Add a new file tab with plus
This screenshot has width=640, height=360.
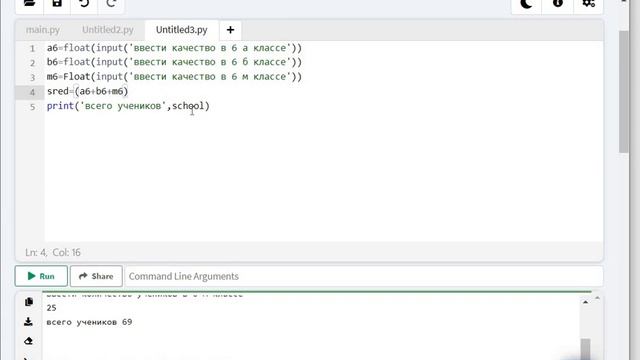tap(230, 30)
